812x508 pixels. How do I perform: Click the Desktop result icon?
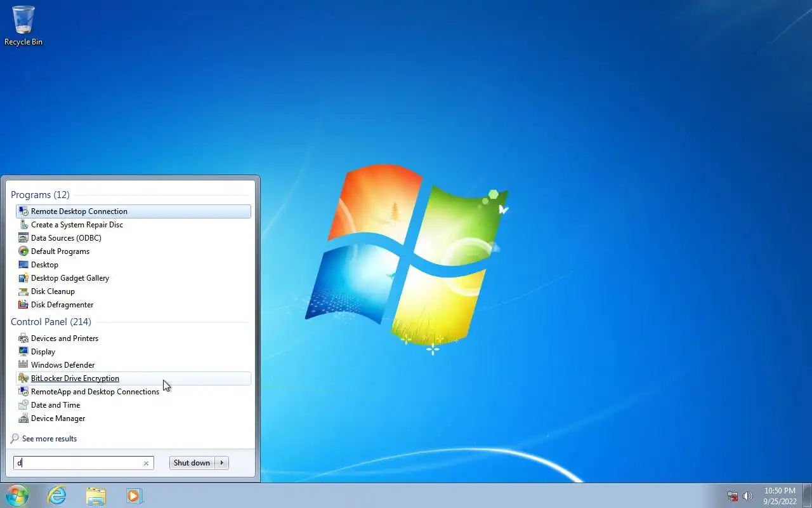coord(23,265)
